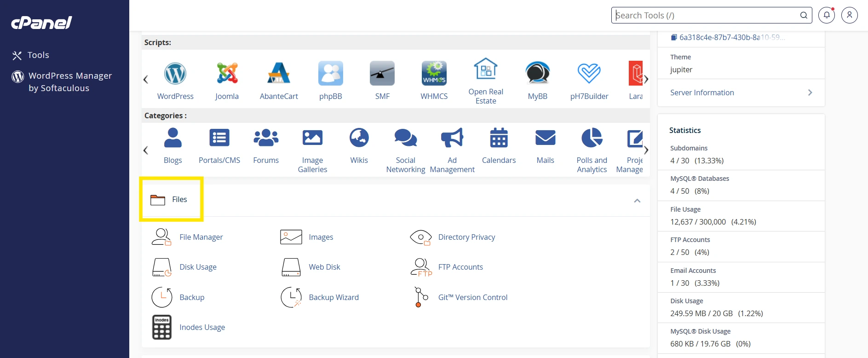Select the Image Galleries category icon
This screenshot has height=358, width=868.
(312, 138)
